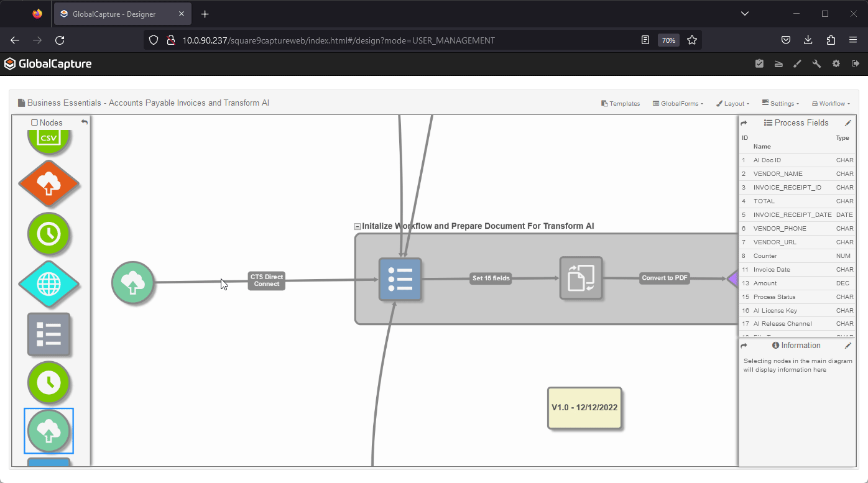Click the Convert to PDF connector label
The height and width of the screenshot is (483, 868).
pyautogui.click(x=665, y=278)
